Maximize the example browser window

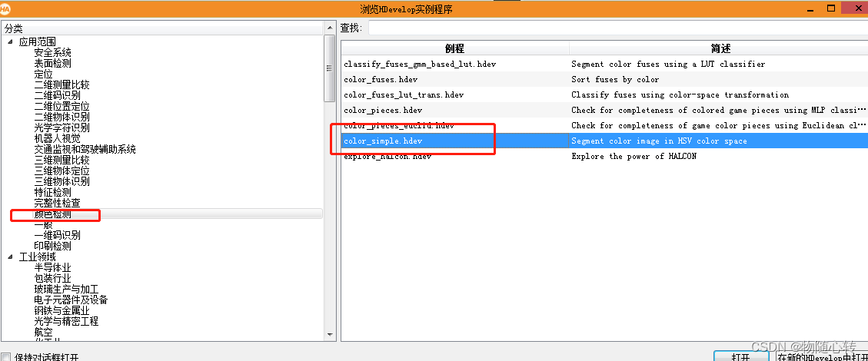coord(831,8)
